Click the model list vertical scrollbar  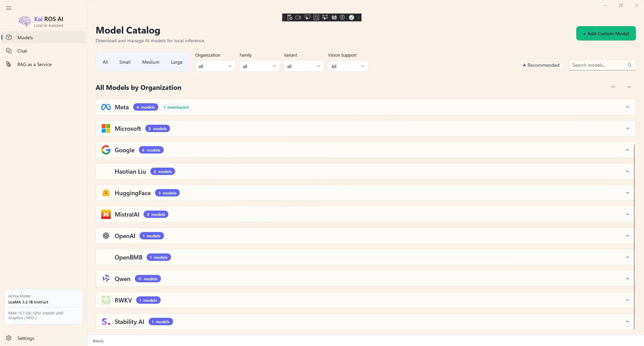[634, 236]
